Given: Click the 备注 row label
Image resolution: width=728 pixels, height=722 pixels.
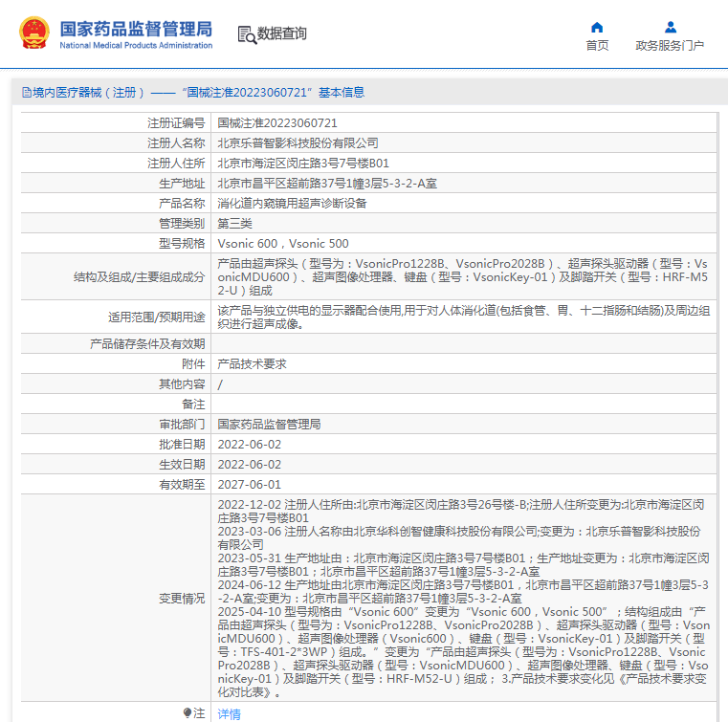Looking at the screenshot, I should [x=193, y=405].
